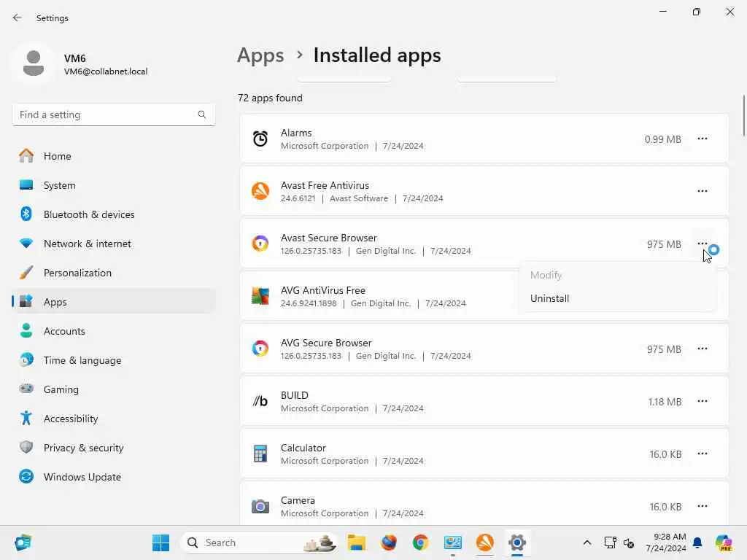Screen dimensions: 747x560
Task: Click the BUILD app icon
Action: [x=260, y=402]
